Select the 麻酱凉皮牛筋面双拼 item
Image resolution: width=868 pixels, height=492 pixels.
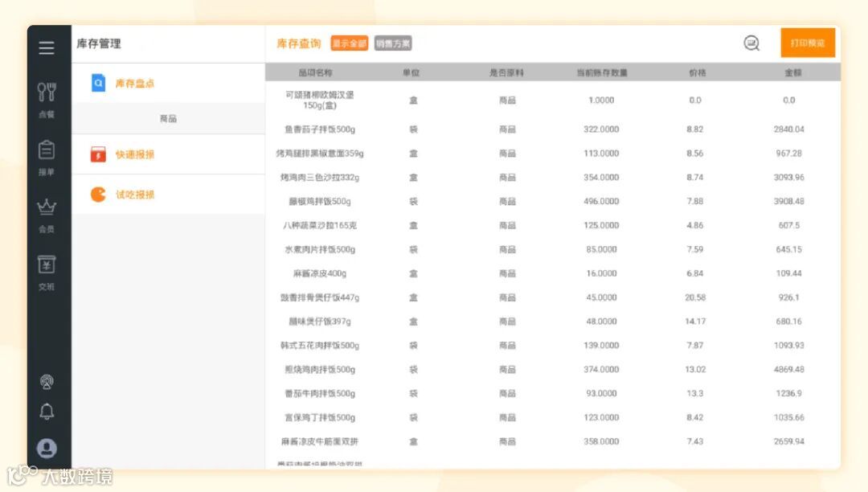click(x=319, y=441)
